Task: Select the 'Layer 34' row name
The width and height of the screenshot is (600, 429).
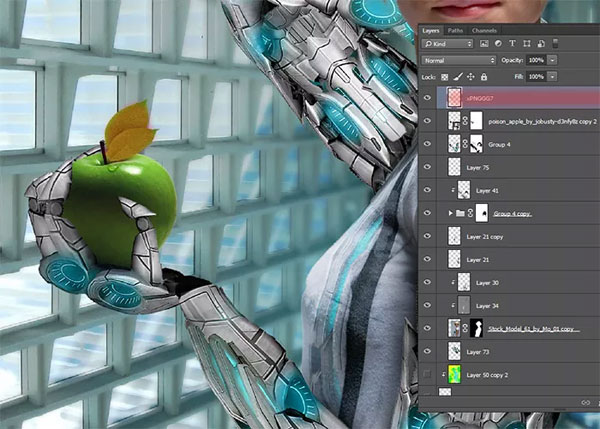Action: point(487,306)
